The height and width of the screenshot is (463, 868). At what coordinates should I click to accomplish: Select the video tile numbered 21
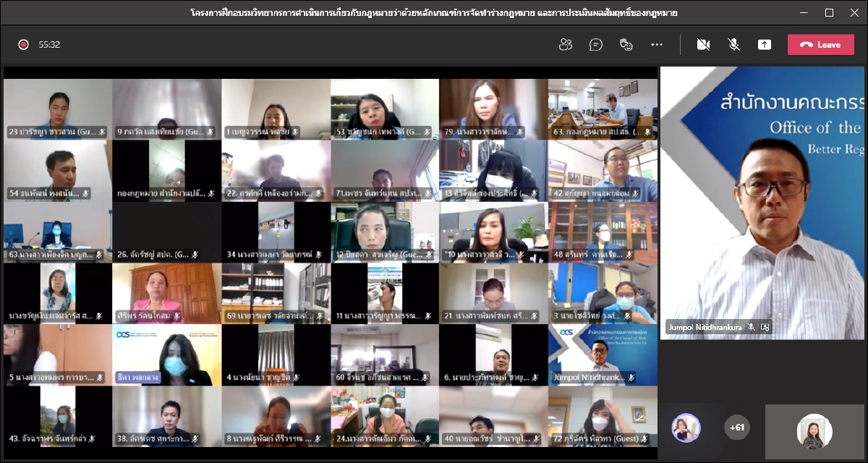(x=494, y=293)
